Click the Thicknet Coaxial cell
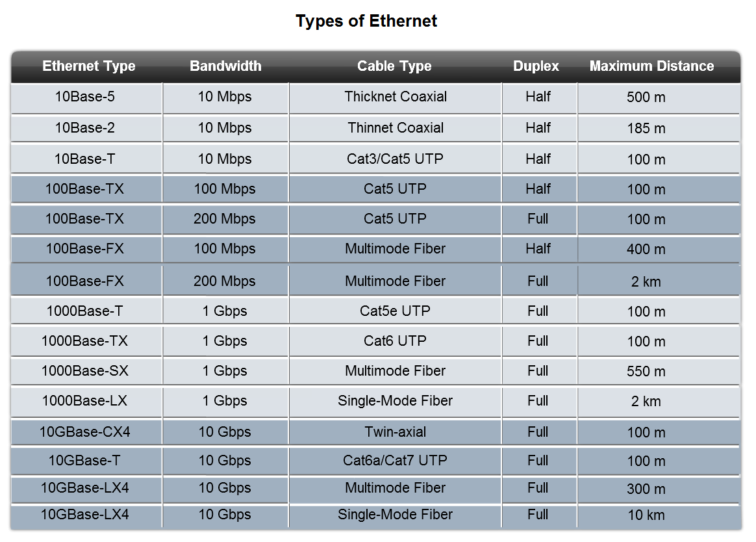 pos(396,98)
